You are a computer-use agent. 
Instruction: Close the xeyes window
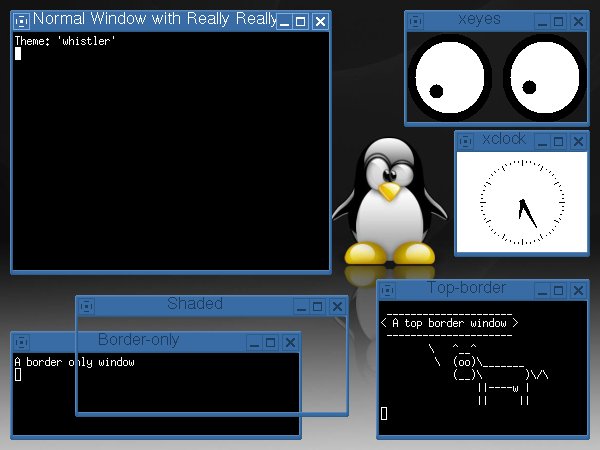[578, 21]
